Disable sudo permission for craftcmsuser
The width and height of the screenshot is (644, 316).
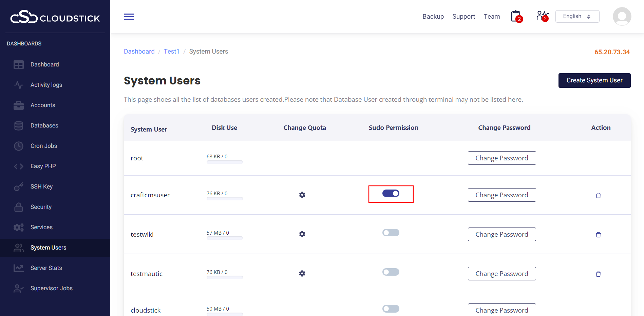pos(391,193)
